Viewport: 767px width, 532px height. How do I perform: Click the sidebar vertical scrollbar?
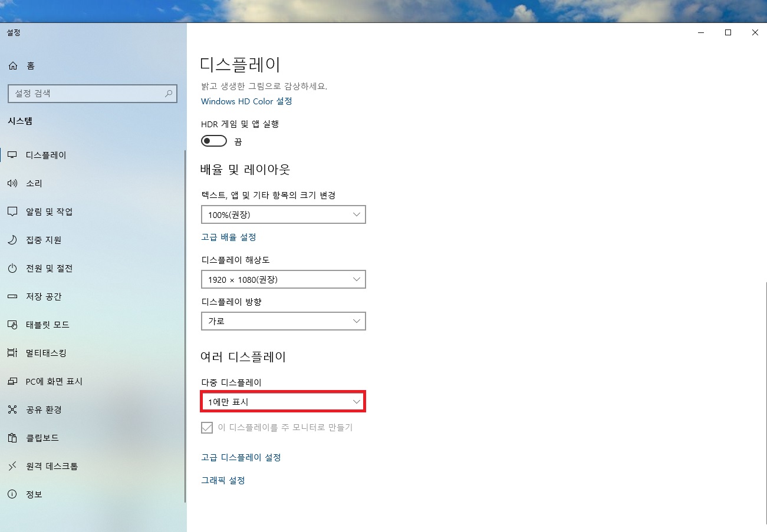tap(185, 326)
